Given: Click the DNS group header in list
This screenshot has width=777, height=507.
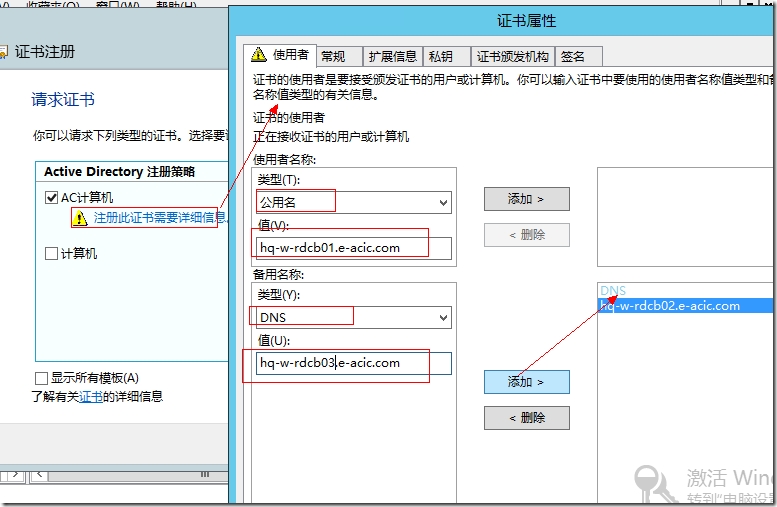Looking at the screenshot, I should pyautogui.click(x=613, y=290).
